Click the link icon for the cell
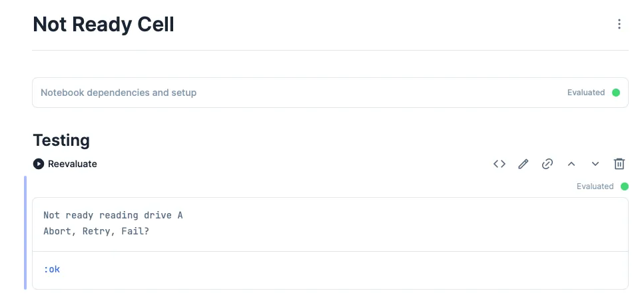This screenshot has height=307, width=644. click(x=547, y=164)
